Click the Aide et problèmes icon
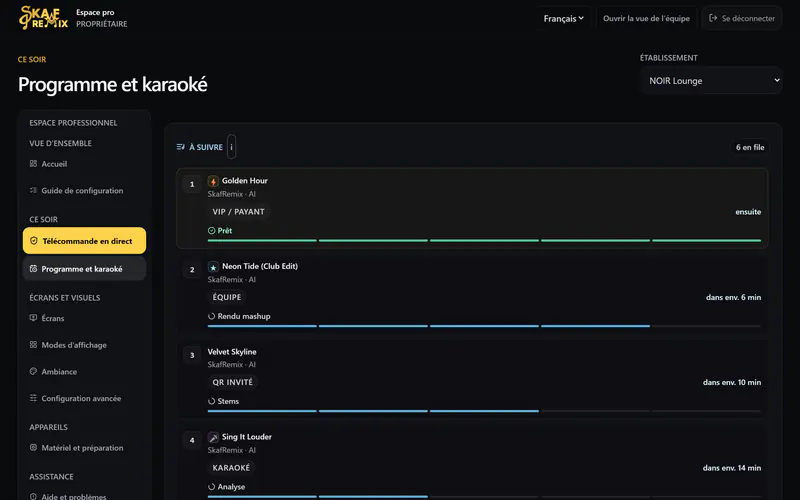Screen dimensions: 800x500 click(33, 496)
